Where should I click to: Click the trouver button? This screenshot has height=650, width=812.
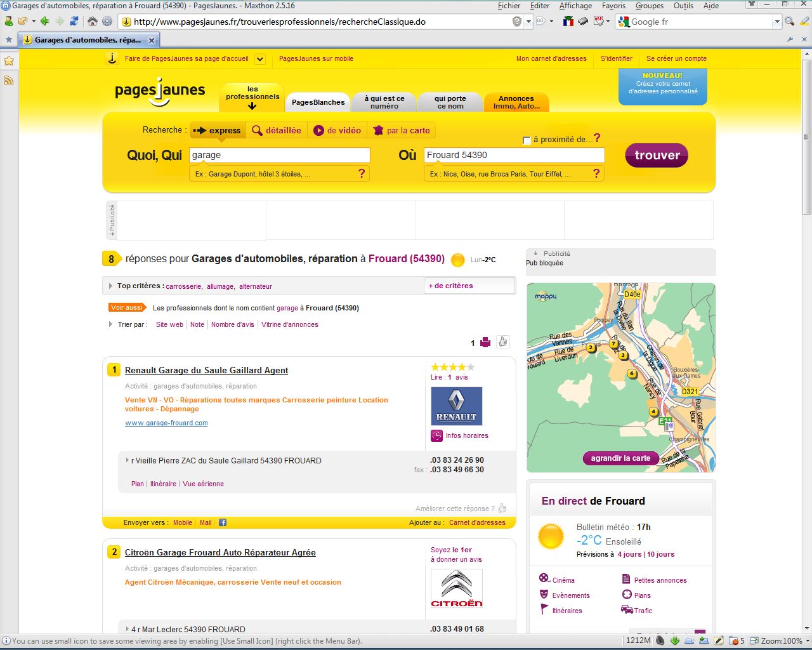pyautogui.click(x=657, y=155)
